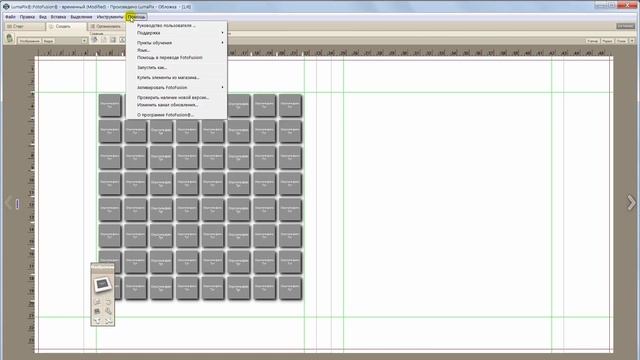640x360 pixels.
Task: Click second-row right small icon in floating palette
Action: (108, 311)
